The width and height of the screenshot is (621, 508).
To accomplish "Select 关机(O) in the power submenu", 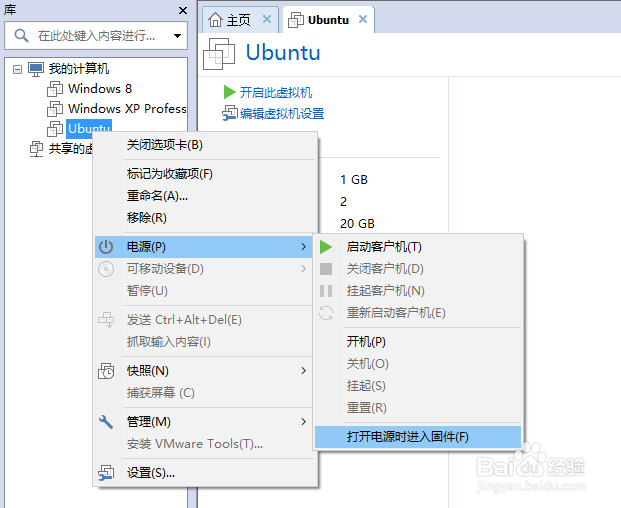I will click(x=418, y=364).
